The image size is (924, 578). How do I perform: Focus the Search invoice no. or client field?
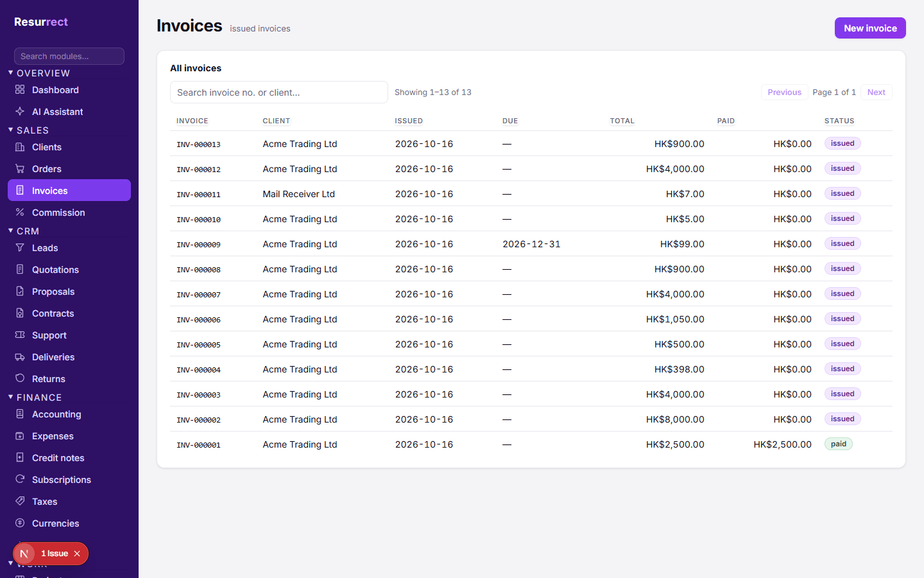click(279, 92)
